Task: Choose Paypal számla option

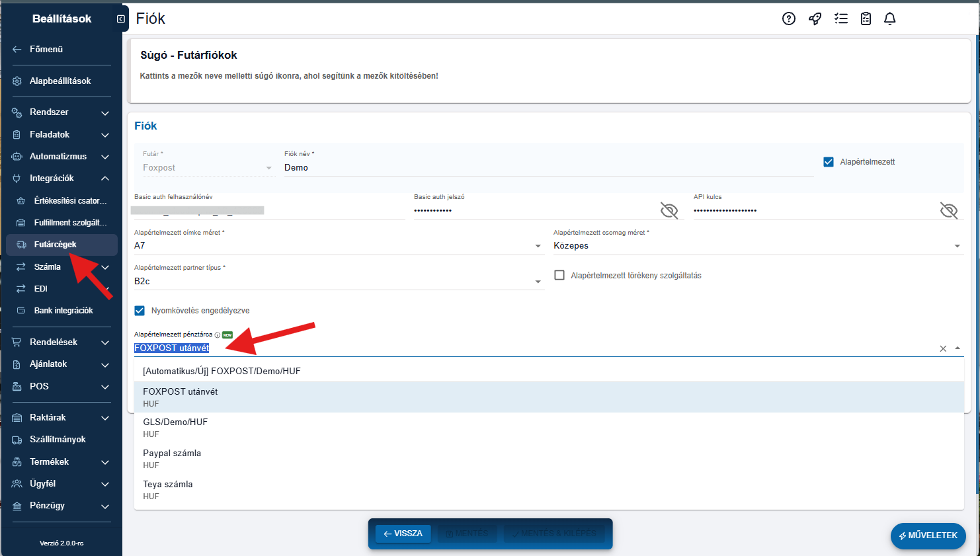Action: (x=172, y=458)
